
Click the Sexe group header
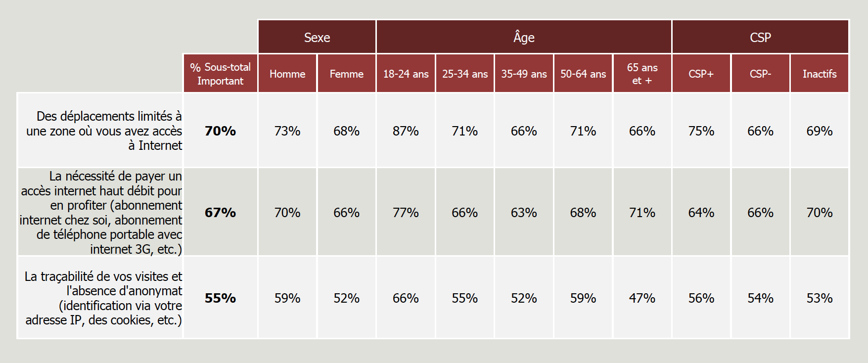pyautogui.click(x=317, y=37)
